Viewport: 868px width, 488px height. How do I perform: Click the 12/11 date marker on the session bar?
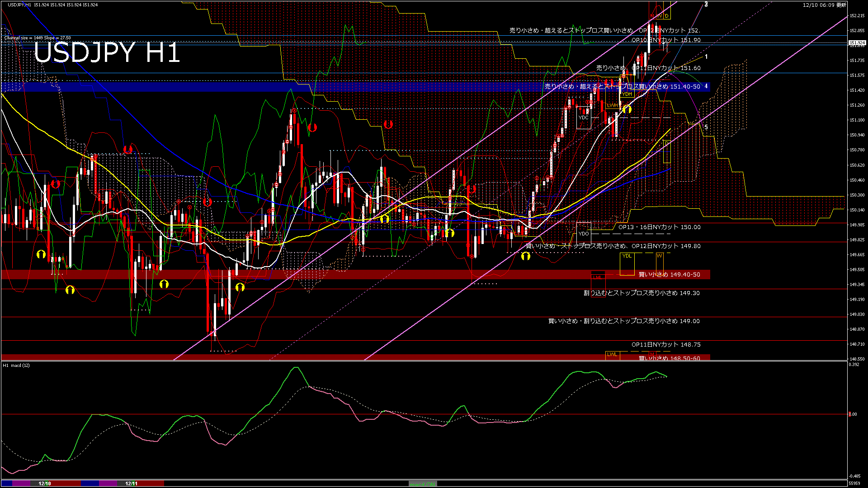[131, 483]
